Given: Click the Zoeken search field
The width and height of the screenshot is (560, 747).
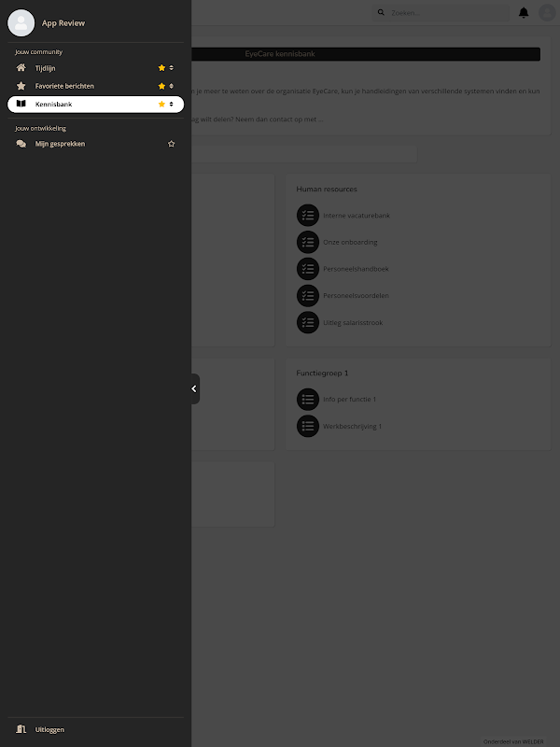Looking at the screenshot, I should 441,13.
